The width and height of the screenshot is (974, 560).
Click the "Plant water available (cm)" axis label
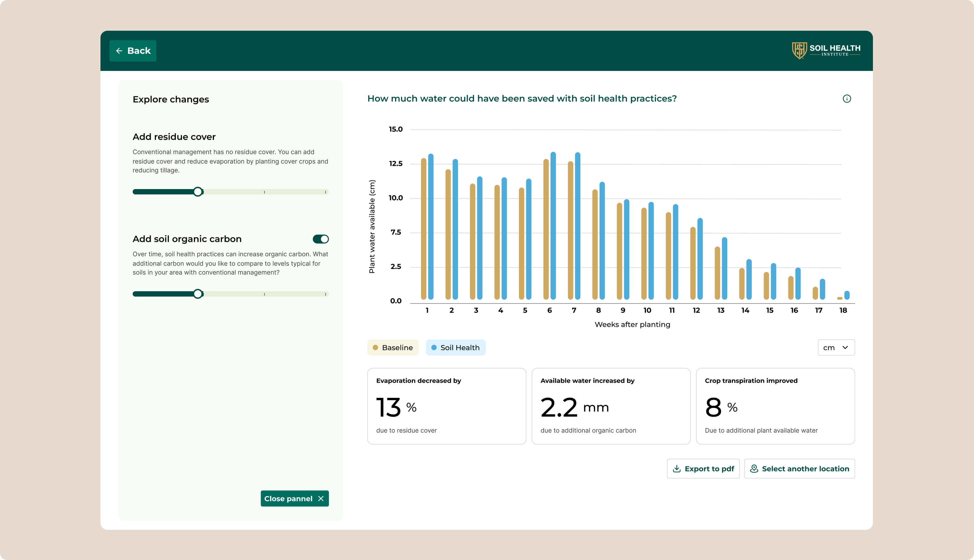click(x=372, y=227)
